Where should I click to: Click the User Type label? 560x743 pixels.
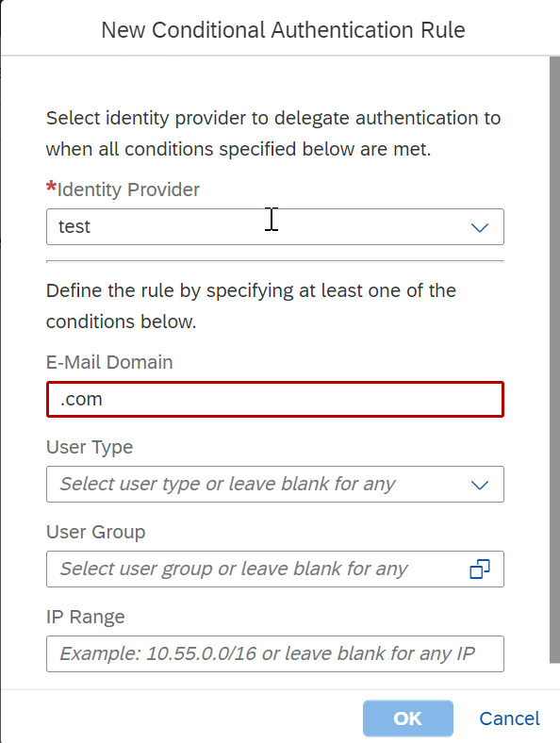pos(90,447)
